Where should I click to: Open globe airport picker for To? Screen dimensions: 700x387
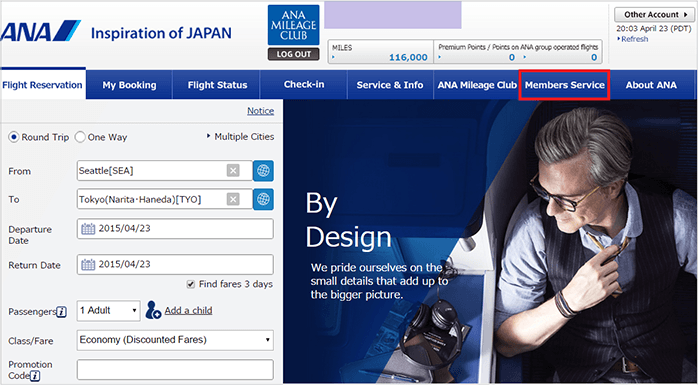click(x=263, y=199)
